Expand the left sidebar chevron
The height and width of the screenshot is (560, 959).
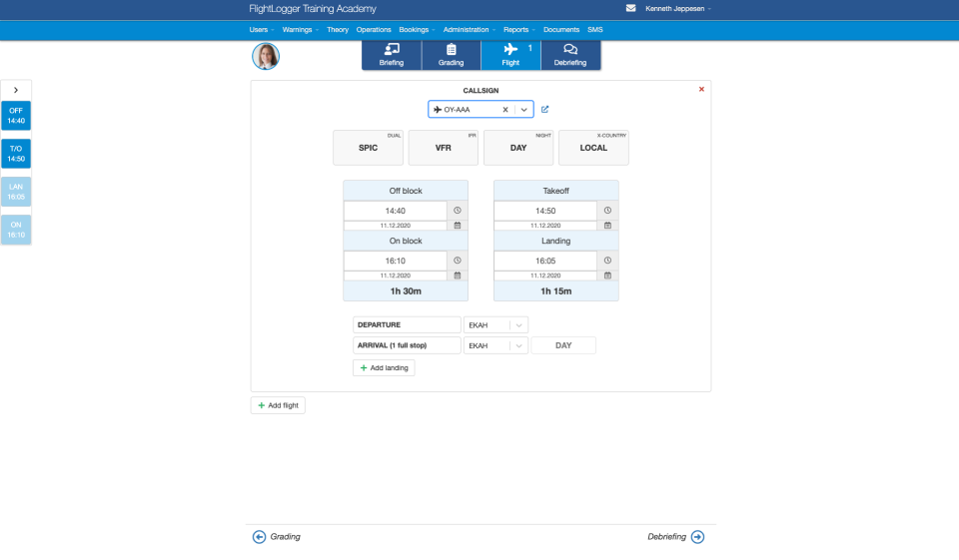(x=16, y=90)
